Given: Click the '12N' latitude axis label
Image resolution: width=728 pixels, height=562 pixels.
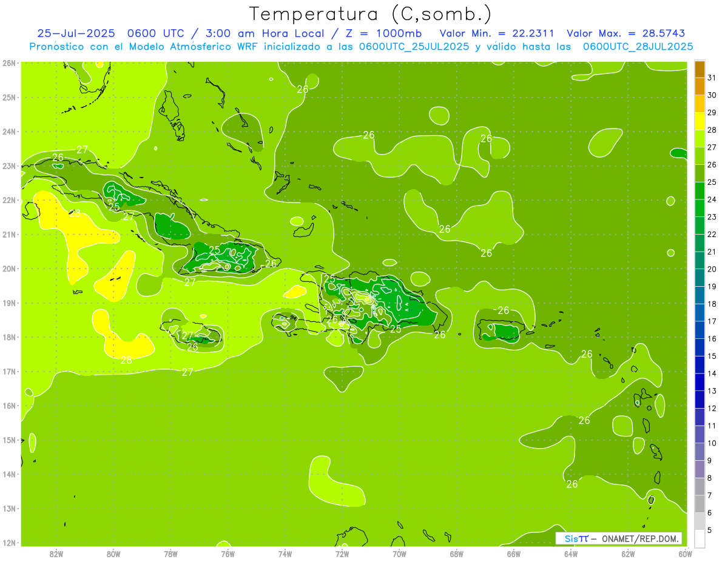Looking at the screenshot, I should click(x=8, y=543).
